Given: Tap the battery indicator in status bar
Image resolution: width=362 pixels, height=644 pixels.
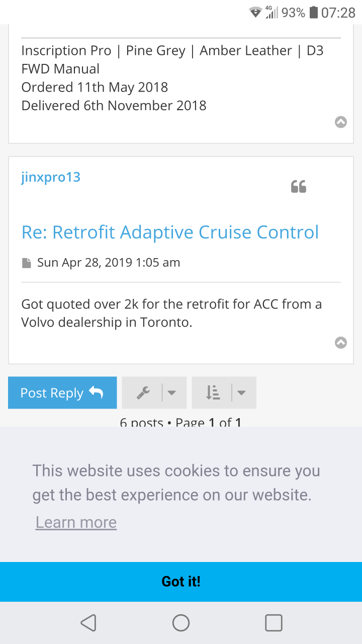Looking at the screenshot, I should [314, 13].
